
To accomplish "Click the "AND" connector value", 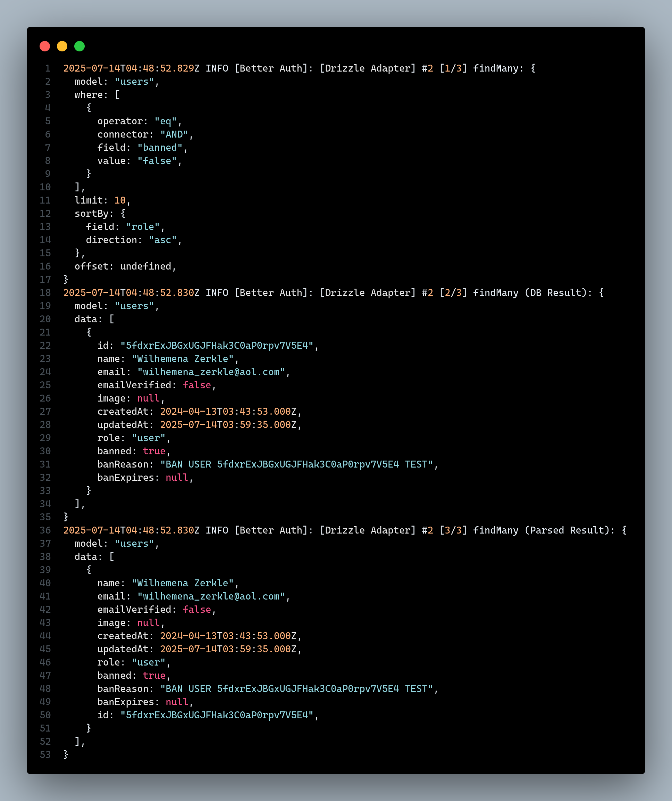I will point(174,134).
